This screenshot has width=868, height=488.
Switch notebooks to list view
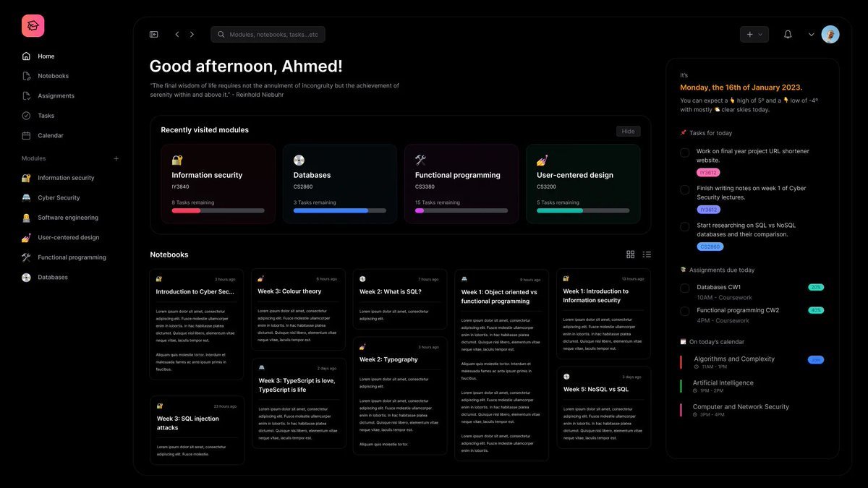click(x=647, y=254)
